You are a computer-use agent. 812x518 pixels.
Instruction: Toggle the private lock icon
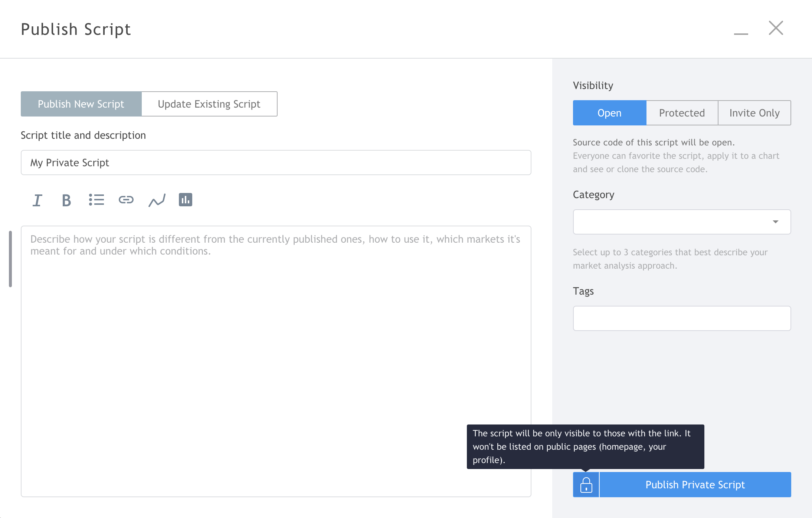[586, 485]
